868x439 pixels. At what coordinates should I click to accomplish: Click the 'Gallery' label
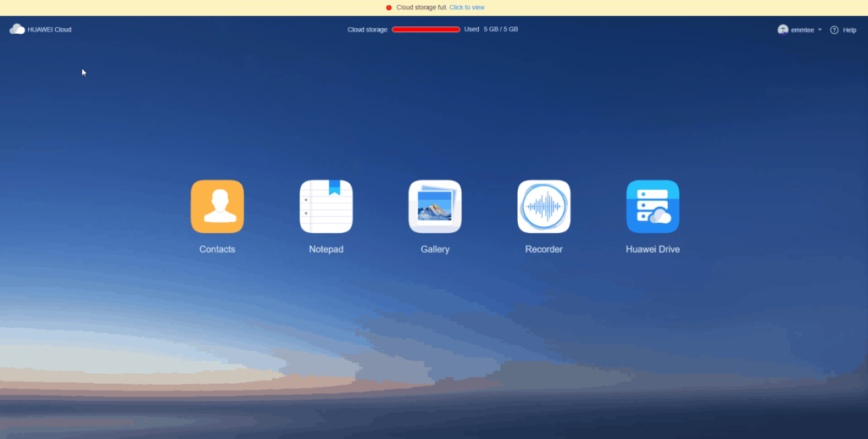435,249
